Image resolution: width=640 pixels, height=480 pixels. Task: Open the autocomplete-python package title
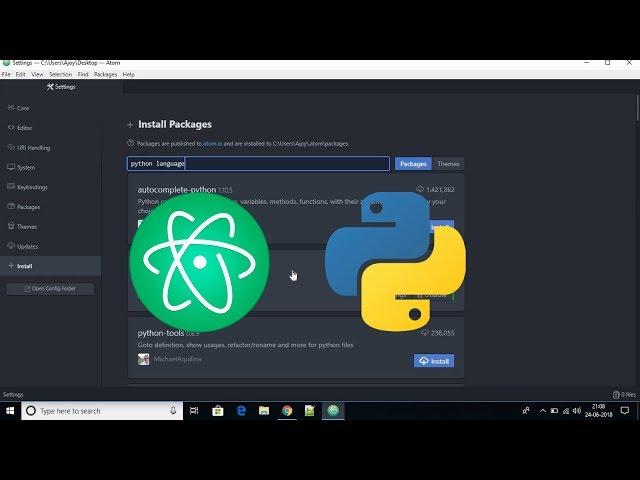(x=177, y=190)
